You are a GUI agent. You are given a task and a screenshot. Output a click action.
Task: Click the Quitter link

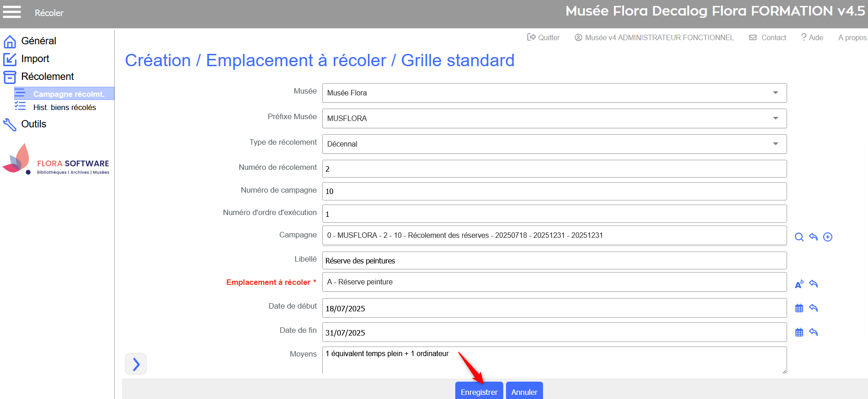[543, 37]
